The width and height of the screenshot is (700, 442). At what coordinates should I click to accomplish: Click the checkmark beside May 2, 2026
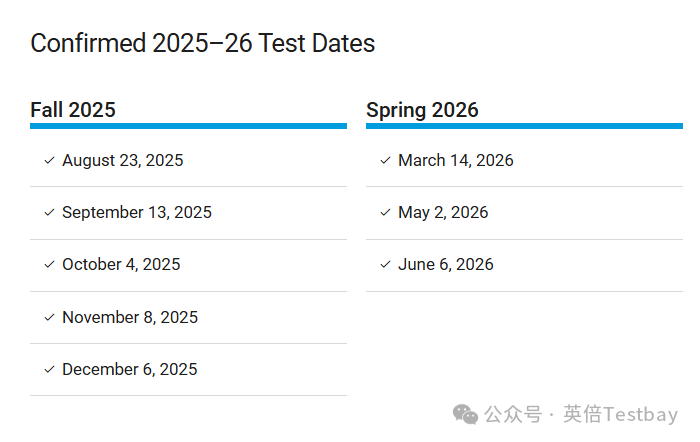pyautogui.click(x=386, y=213)
